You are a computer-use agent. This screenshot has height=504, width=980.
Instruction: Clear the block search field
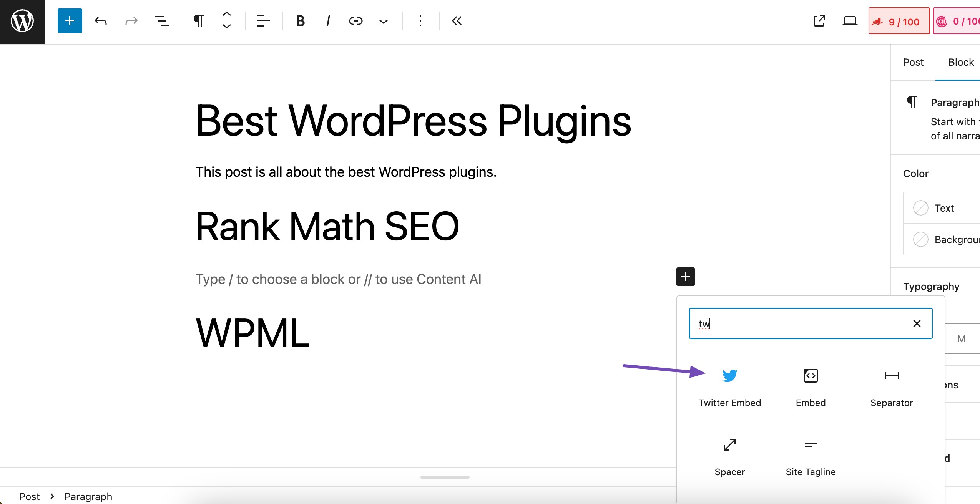[917, 323]
